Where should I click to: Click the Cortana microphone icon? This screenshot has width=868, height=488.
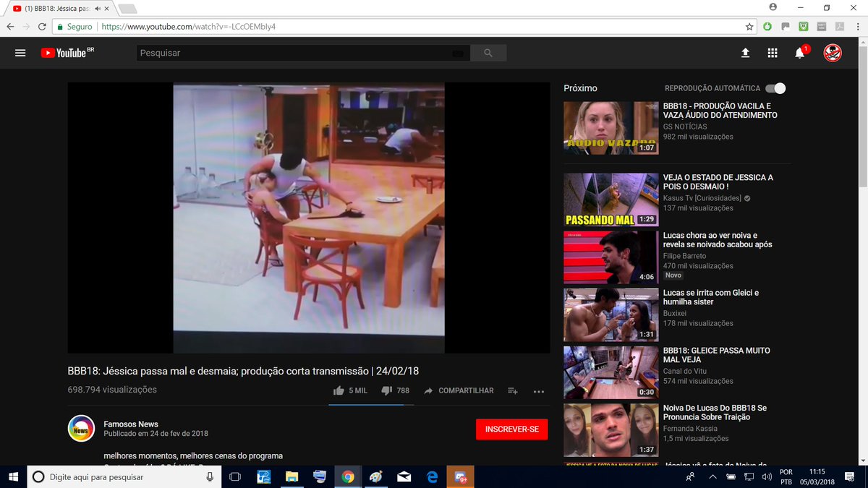tap(210, 476)
